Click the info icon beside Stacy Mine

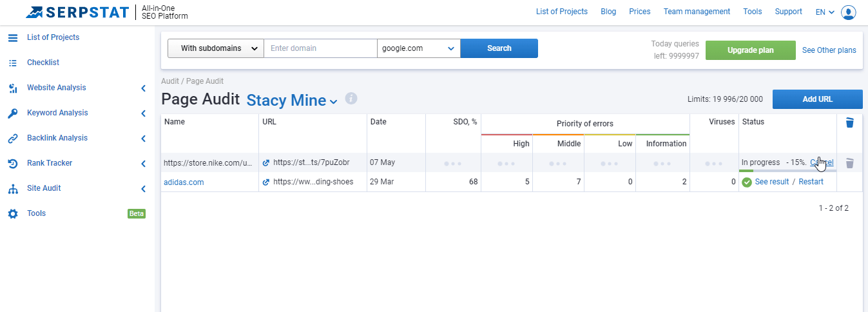pos(351,99)
